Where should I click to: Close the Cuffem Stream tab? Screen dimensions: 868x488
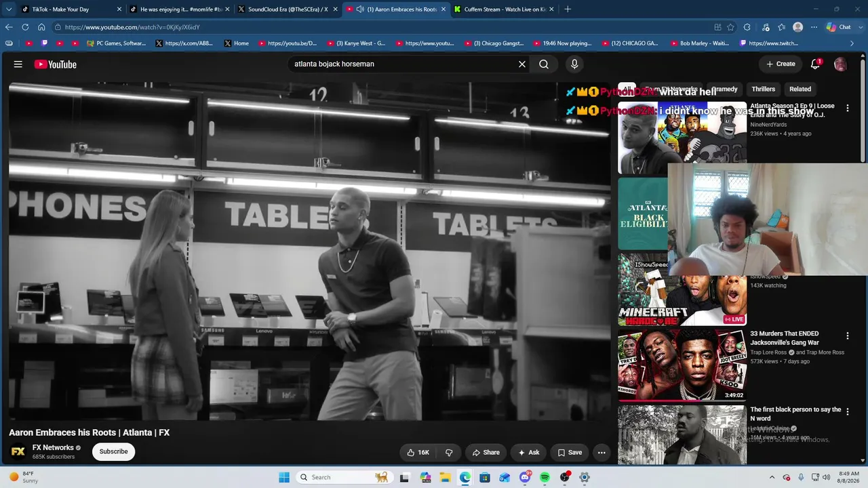tap(551, 9)
